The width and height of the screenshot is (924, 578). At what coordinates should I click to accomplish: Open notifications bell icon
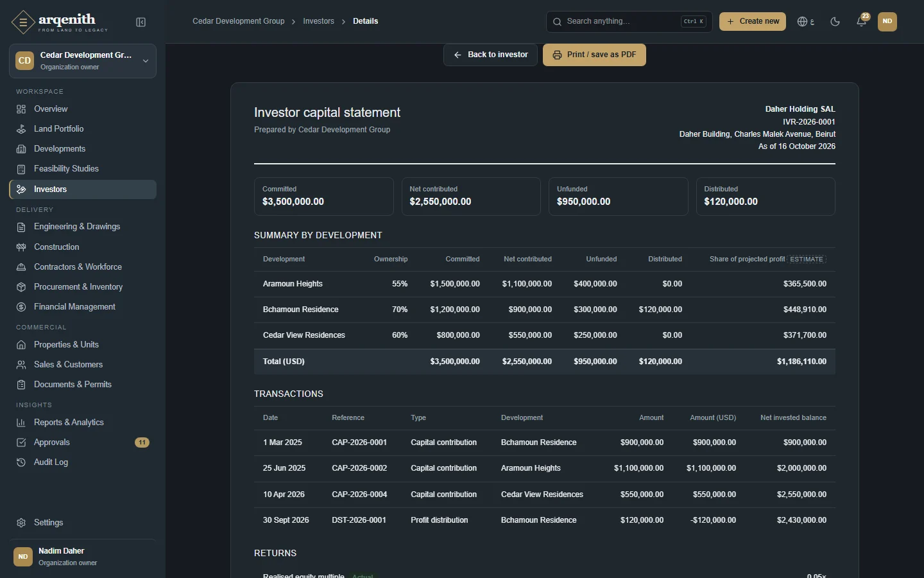tap(862, 21)
